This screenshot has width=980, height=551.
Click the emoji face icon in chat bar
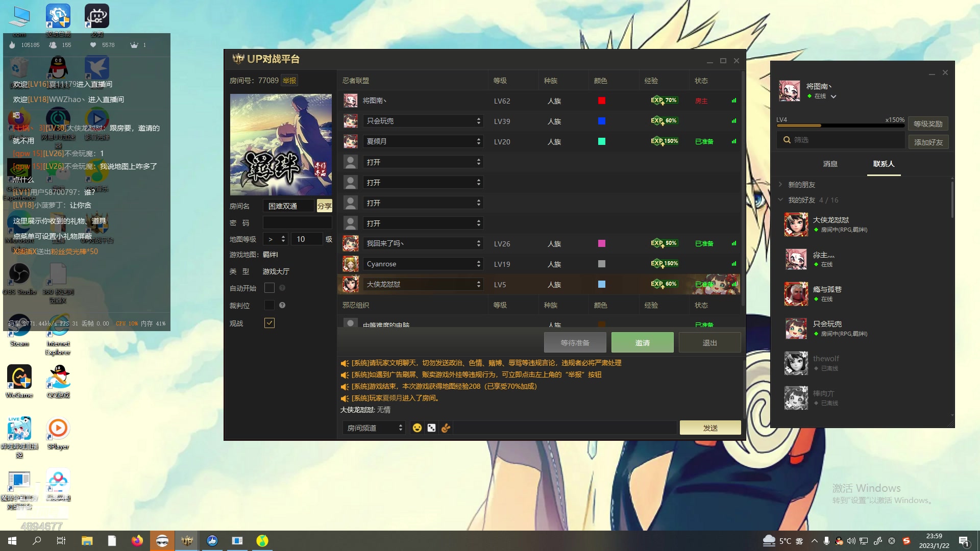click(x=417, y=428)
